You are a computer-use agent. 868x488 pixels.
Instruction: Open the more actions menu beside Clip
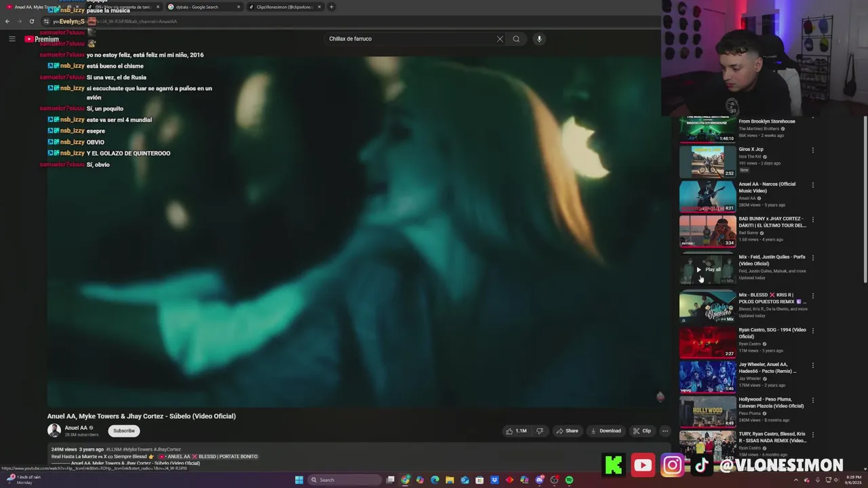click(665, 431)
